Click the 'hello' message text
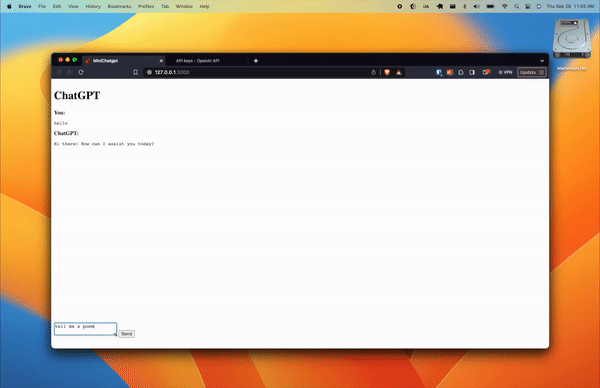Screen dimensions: 600x388 [61, 123]
